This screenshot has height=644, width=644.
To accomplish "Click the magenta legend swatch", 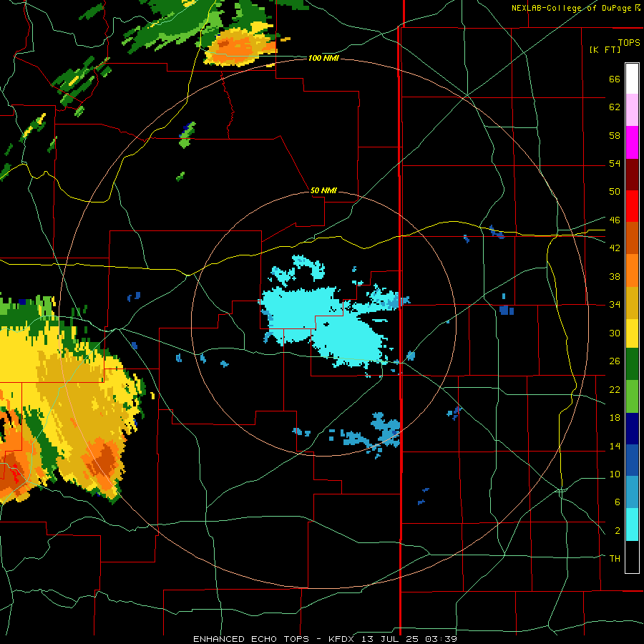I will pyautogui.click(x=632, y=142).
